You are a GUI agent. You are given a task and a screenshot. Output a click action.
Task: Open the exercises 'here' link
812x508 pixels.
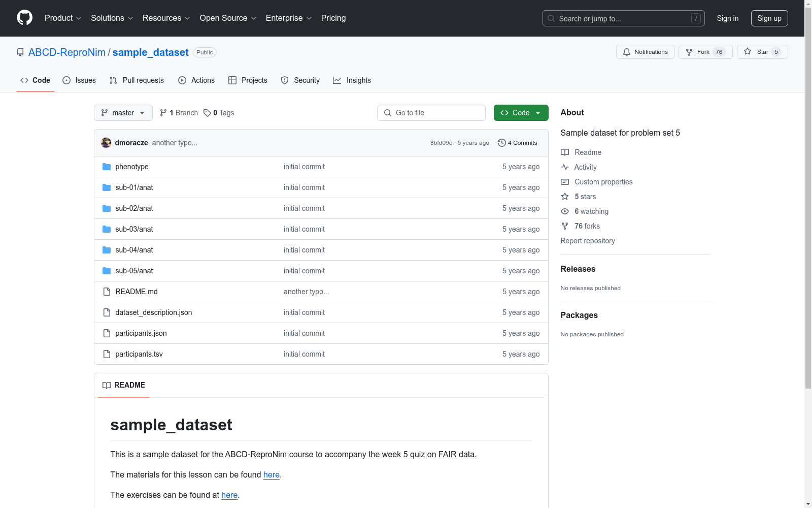pos(229,495)
